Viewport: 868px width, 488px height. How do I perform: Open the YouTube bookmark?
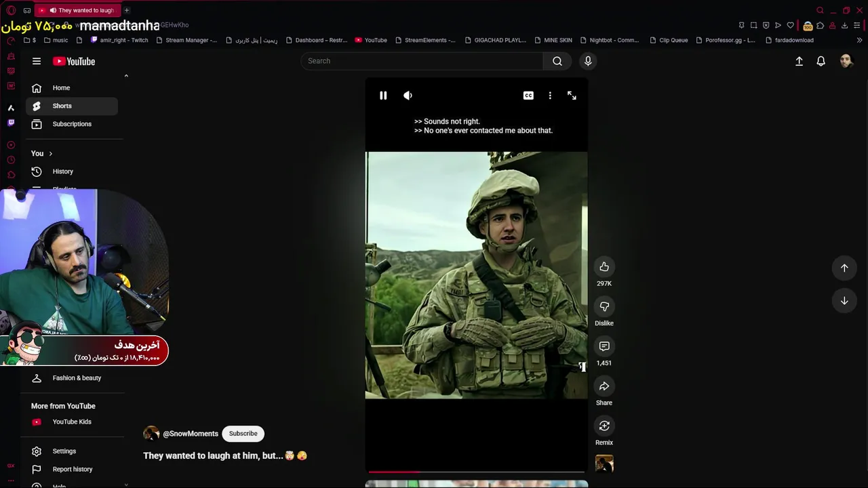(x=371, y=40)
